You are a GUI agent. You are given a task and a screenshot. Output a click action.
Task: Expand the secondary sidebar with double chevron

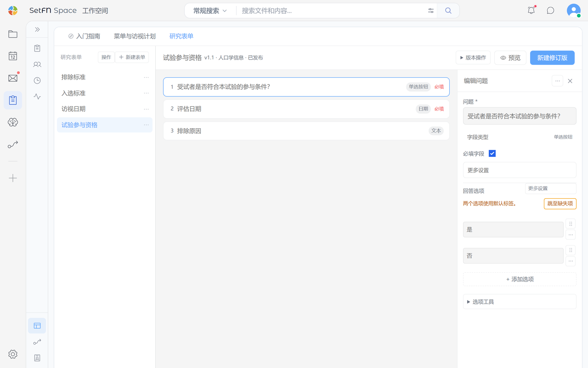tap(37, 29)
